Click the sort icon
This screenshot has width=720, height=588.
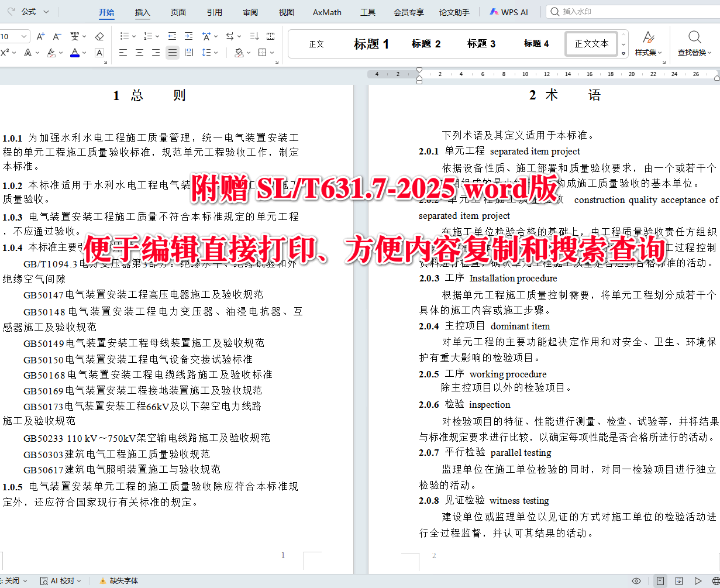click(254, 36)
